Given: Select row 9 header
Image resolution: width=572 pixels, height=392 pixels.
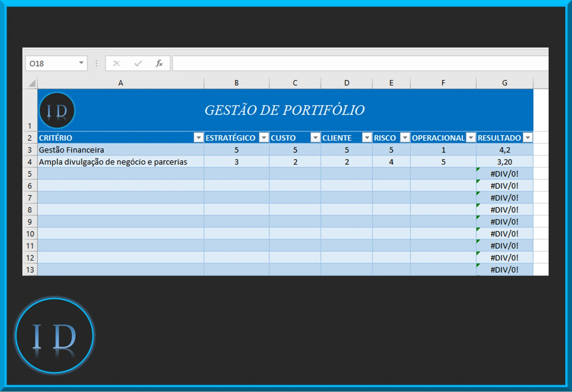Looking at the screenshot, I should pos(30,222).
